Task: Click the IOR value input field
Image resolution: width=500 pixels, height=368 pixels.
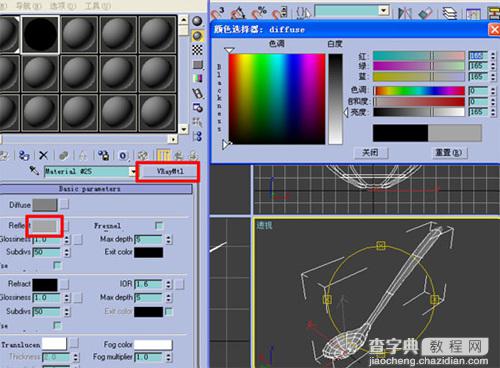Action: pos(148,284)
